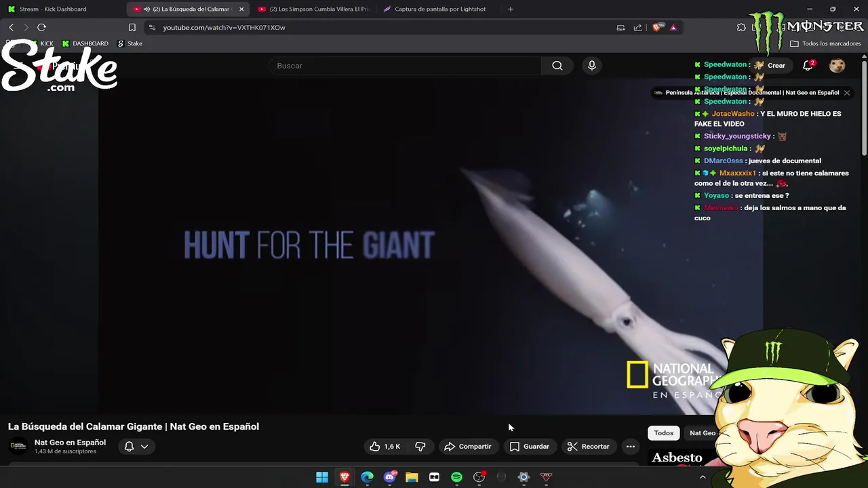Click the YouTube search magnifier button
The width and height of the screenshot is (868, 488).
pos(557,66)
